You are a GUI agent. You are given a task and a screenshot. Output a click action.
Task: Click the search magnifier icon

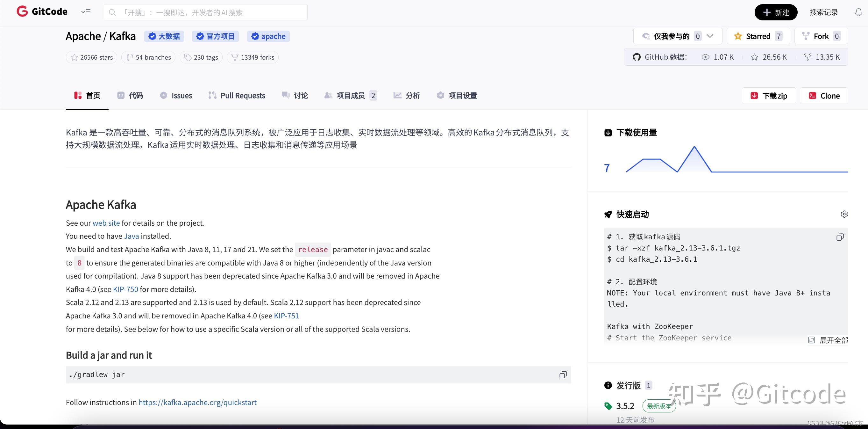point(112,12)
